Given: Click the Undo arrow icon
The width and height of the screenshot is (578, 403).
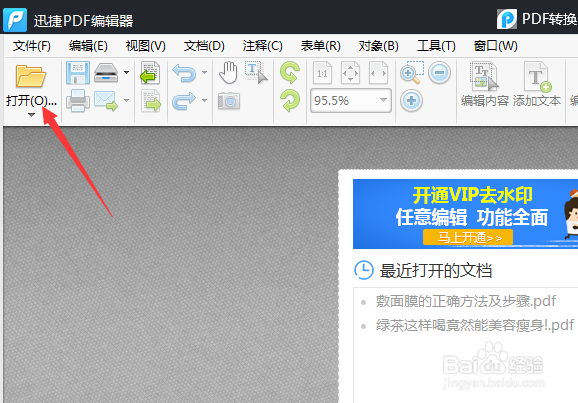Looking at the screenshot, I should tap(184, 73).
